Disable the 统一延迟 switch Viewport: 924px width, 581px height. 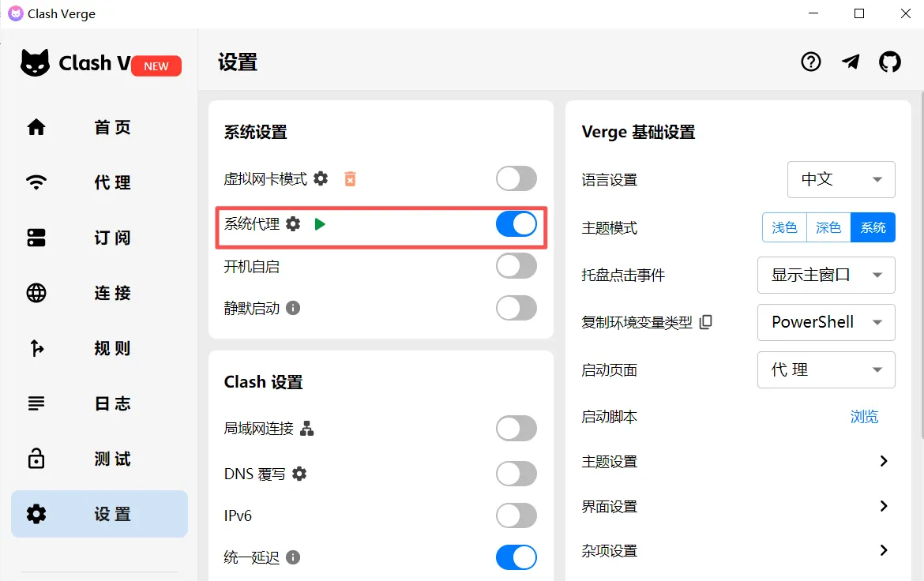tap(516, 557)
